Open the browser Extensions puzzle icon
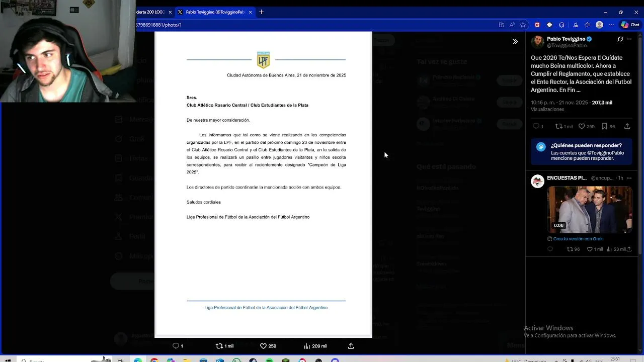The image size is (644, 362). click(x=561, y=25)
